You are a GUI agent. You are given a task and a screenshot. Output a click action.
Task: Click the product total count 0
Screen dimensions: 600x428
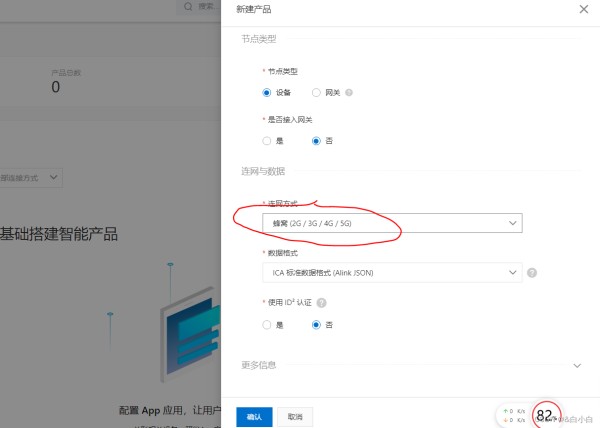(x=55, y=87)
